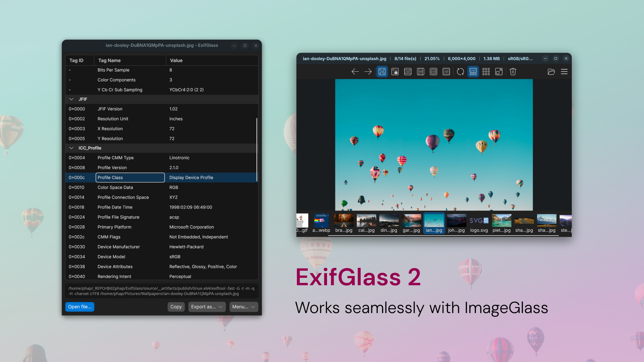Sort by the Tag Name column header
The height and width of the screenshot is (362, 644).
[x=130, y=60]
